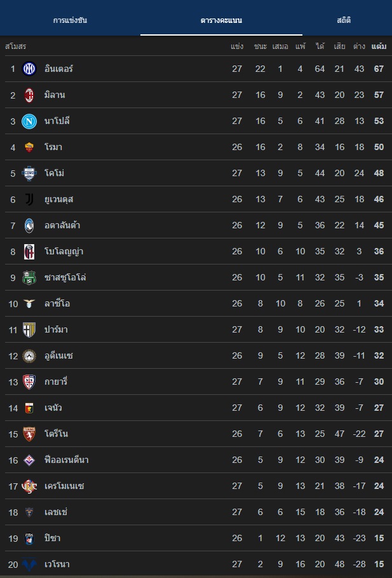This screenshot has height=578, width=392.
Task: Click the Juventus club logo
Action: click(x=29, y=199)
